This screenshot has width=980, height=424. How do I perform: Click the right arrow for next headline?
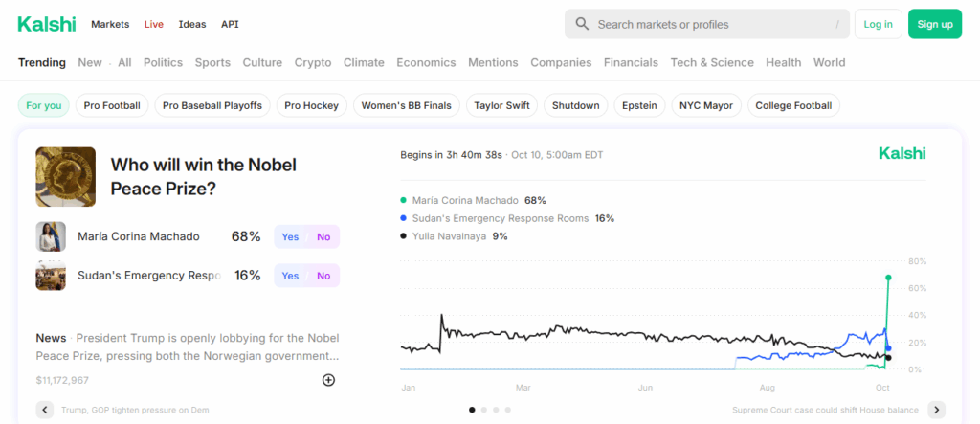tap(936, 410)
